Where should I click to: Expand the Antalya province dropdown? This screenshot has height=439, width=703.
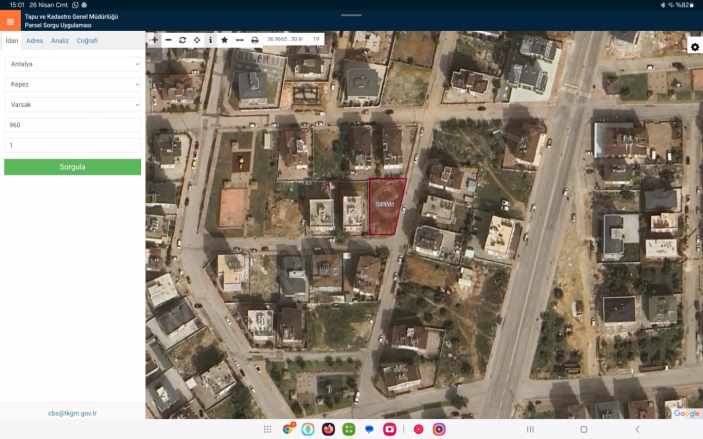[x=72, y=64]
